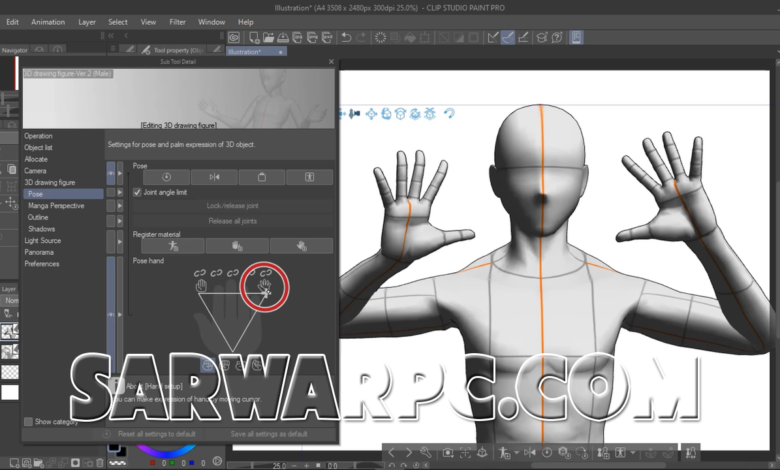Click the Save icon in command bar
The width and height of the screenshot is (780, 470).
(x=283, y=37)
